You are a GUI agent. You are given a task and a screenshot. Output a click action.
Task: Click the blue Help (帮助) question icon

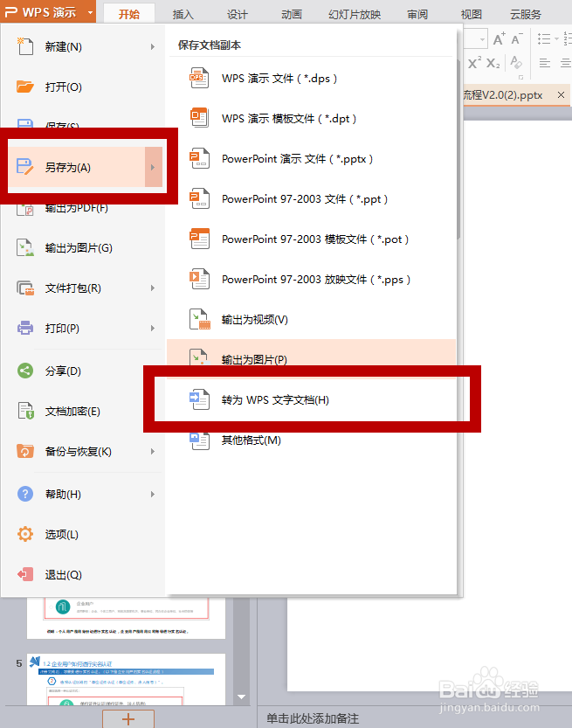click(x=25, y=494)
